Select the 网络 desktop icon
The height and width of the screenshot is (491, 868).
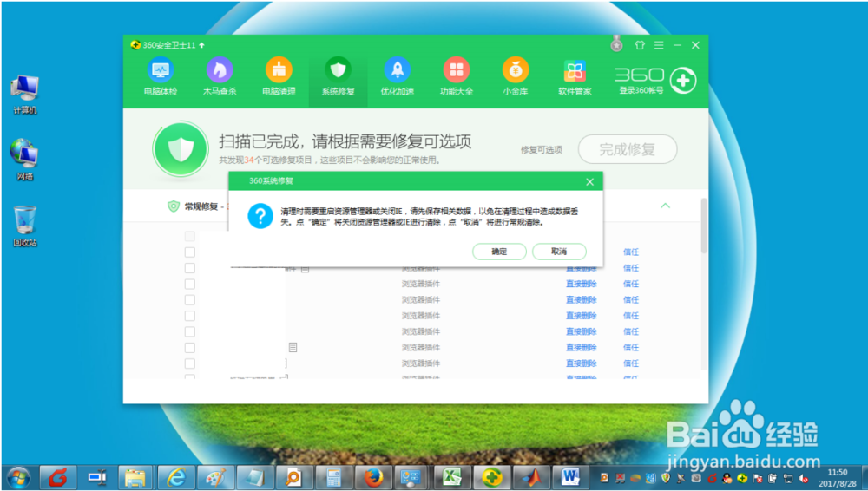click(x=24, y=160)
